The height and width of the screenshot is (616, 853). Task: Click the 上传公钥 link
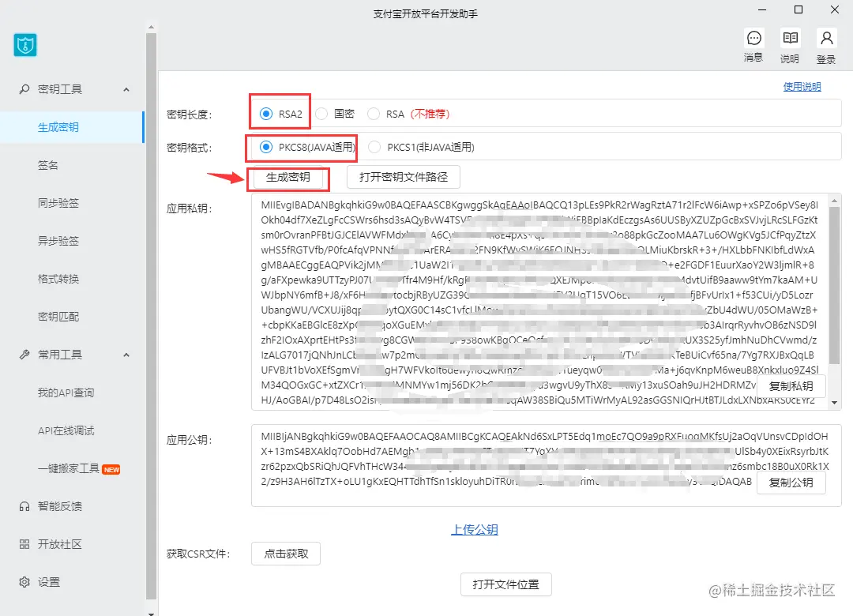[475, 529]
